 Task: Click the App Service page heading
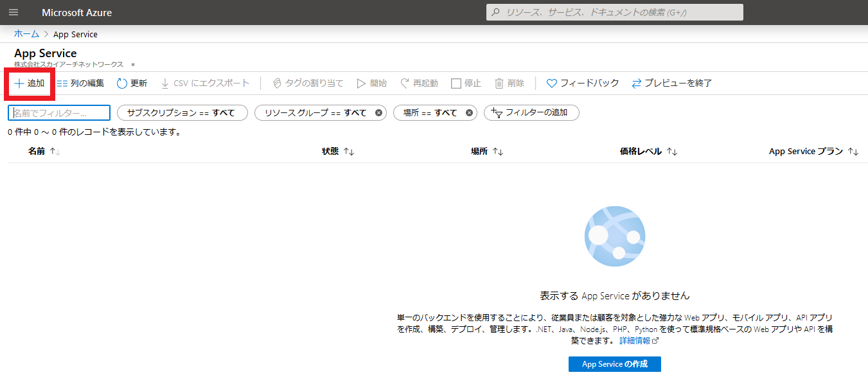point(45,53)
